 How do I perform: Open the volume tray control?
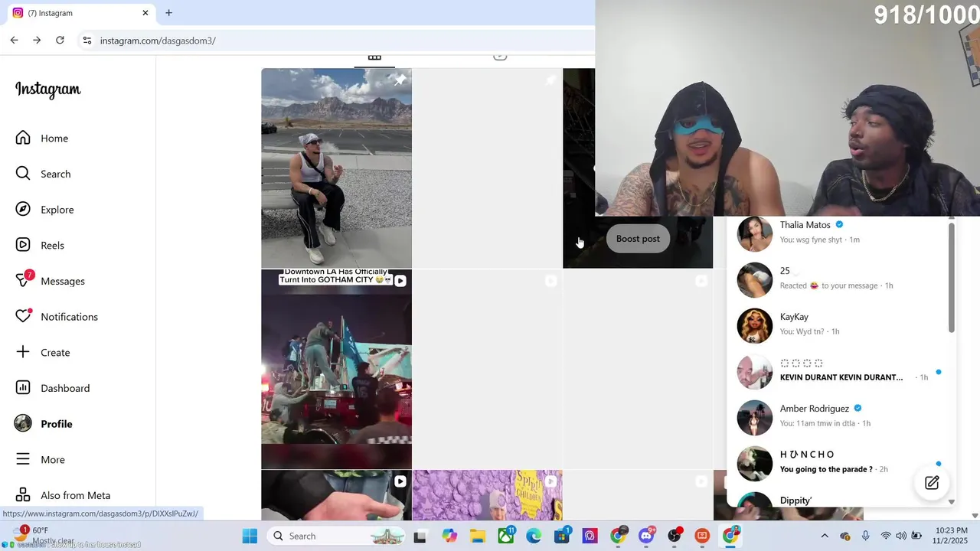[902, 536]
